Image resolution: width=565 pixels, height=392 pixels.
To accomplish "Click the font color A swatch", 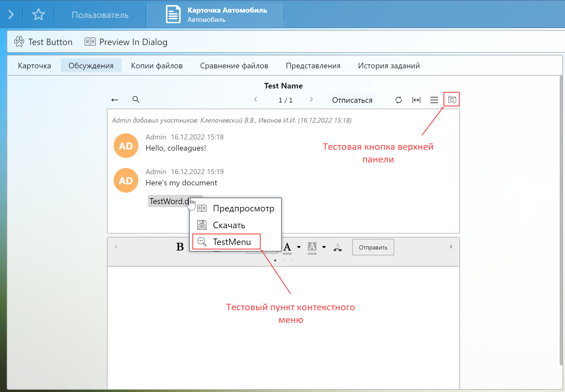I will click(x=287, y=247).
